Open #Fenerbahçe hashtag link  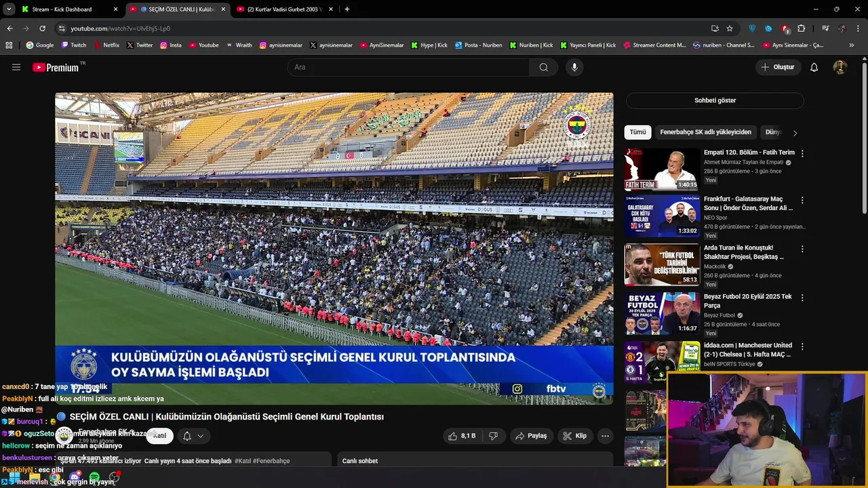271,461
